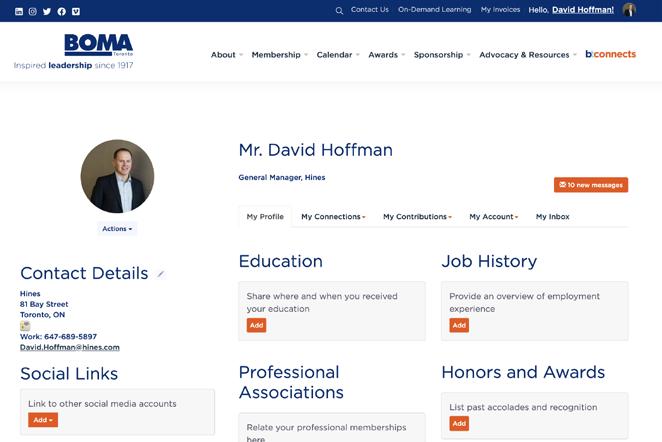Open the Instagram social icon
This screenshot has width=662, height=442.
pyautogui.click(x=33, y=11)
